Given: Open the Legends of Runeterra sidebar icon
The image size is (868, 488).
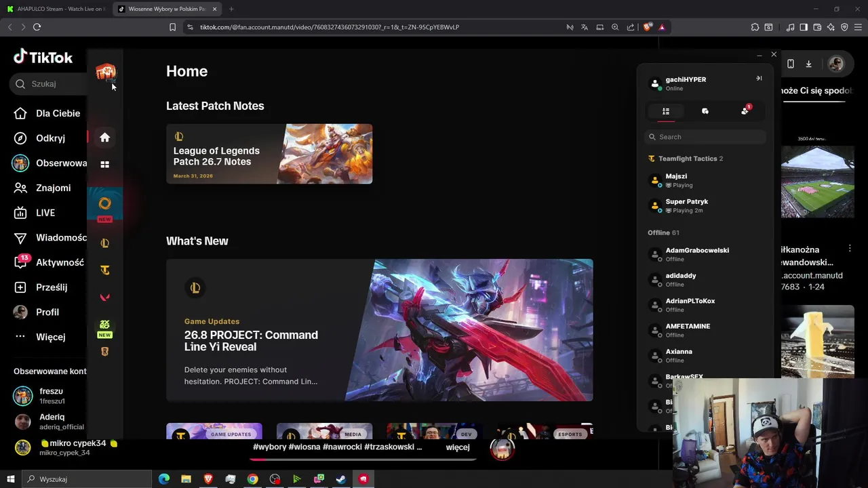Looking at the screenshot, I should [x=104, y=351].
